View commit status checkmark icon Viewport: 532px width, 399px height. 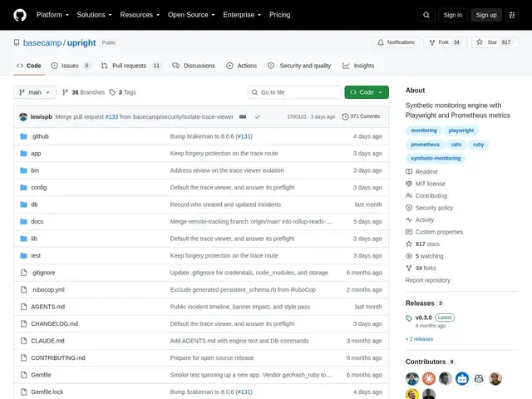click(x=258, y=116)
